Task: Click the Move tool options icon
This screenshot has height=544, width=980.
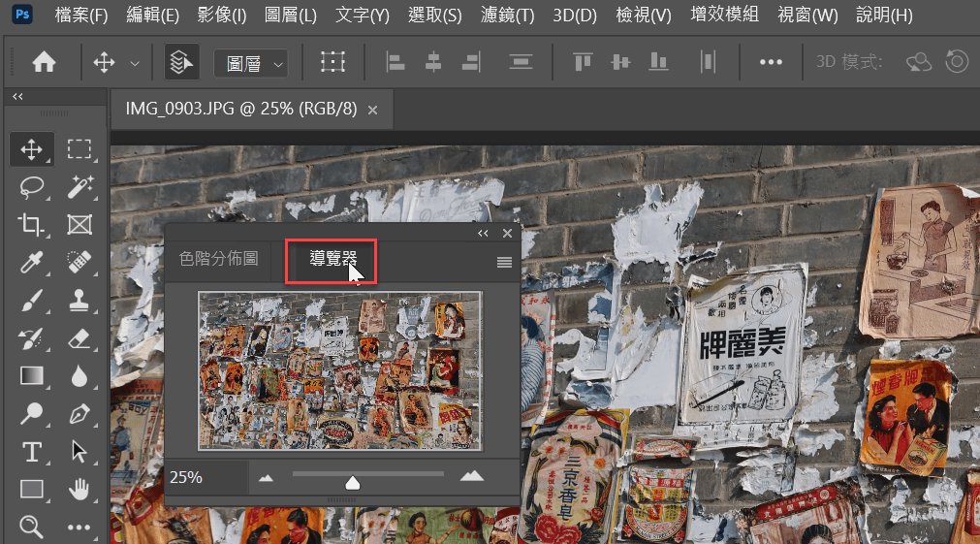Action: [x=104, y=62]
